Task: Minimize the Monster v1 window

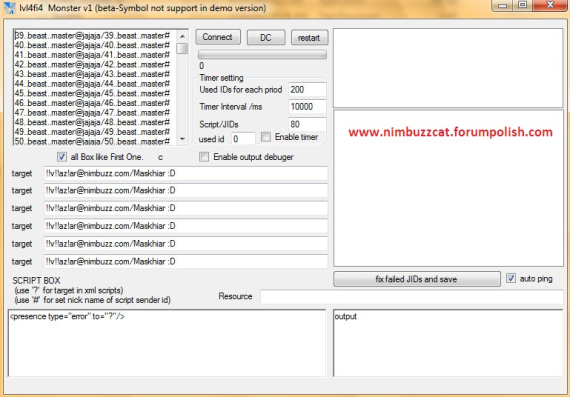Action: tap(503, 5)
